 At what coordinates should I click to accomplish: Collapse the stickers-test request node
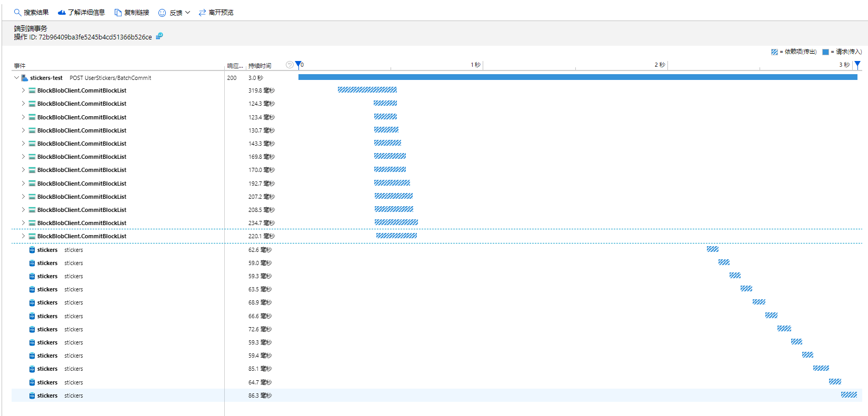pyautogui.click(x=16, y=78)
